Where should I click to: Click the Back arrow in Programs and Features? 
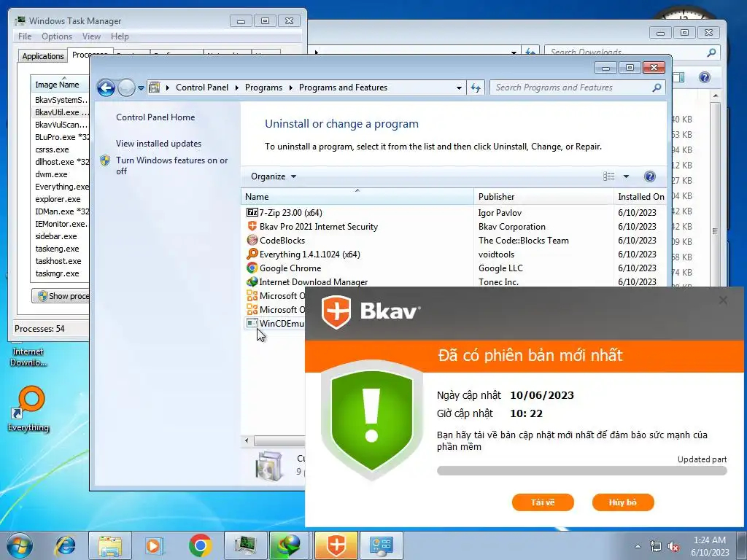click(106, 87)
